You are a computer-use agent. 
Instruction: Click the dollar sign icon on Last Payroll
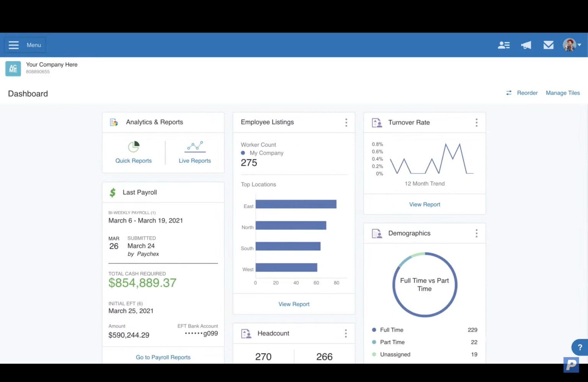[113, 192]
